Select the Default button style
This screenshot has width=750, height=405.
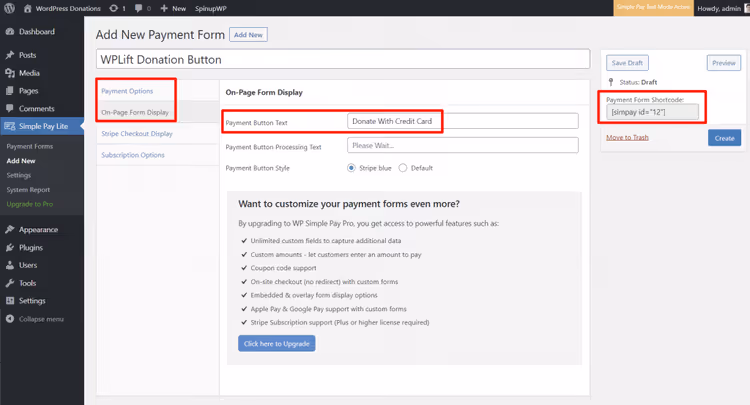pyautogui.click(x=403, y=168)
